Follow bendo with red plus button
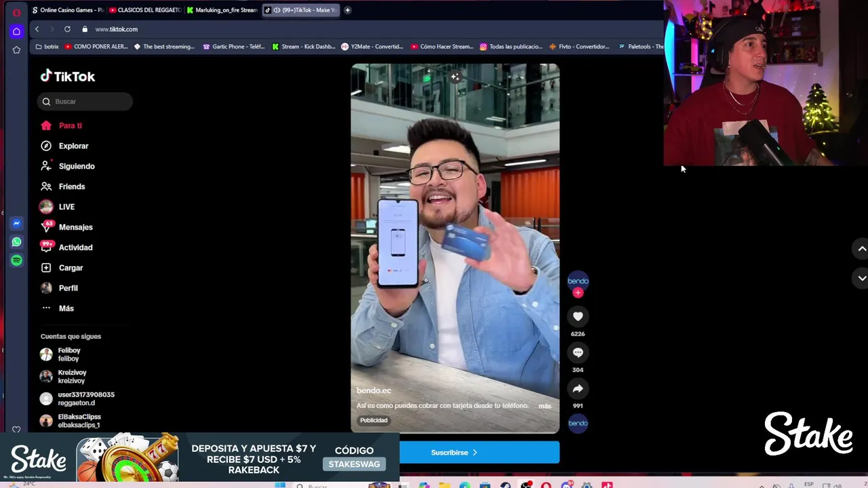The height and width of the screenshot is (488, 868). [578, 293]
